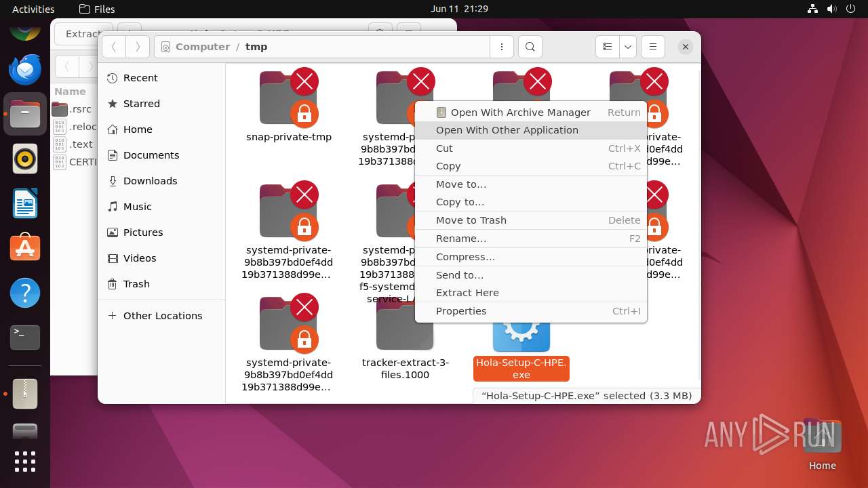Open Videos in sidebar
This screenshot has width=868, height=488.
pos(161,258)
